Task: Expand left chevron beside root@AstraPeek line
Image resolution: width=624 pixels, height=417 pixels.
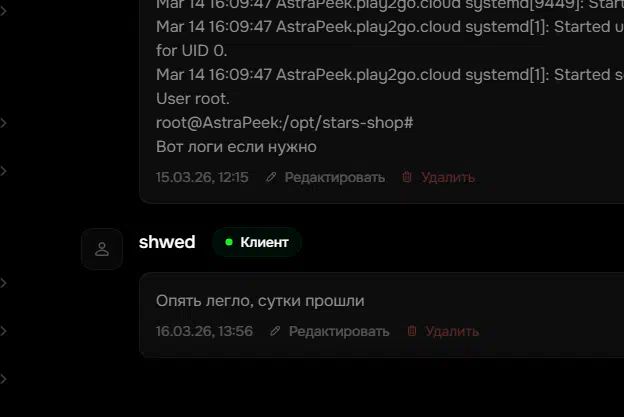Action: point(4,123)
